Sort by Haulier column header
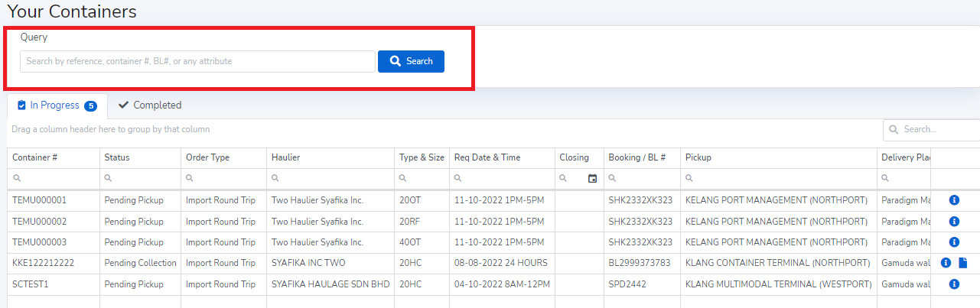 tap(286, 157)
